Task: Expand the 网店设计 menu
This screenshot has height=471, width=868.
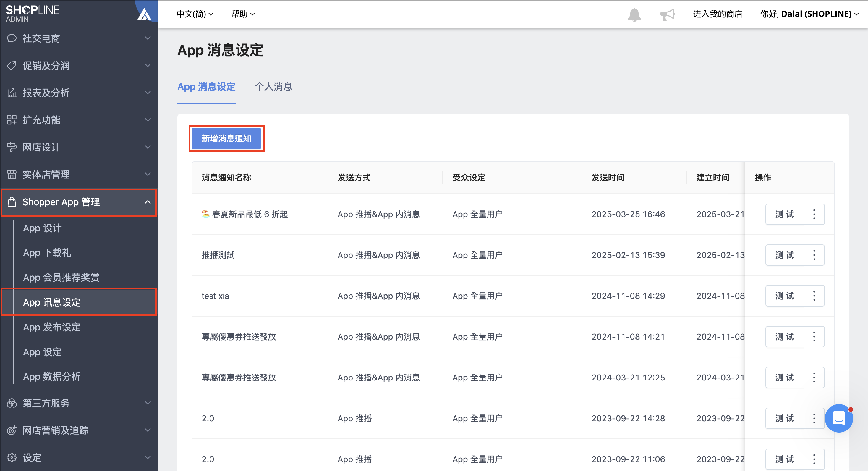Action: 148,147
